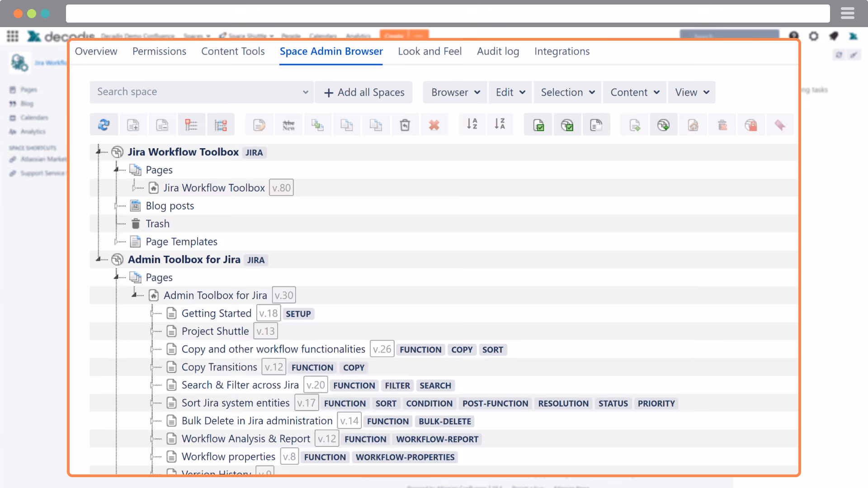Click the add space globe plus icon

coord(664,125)
